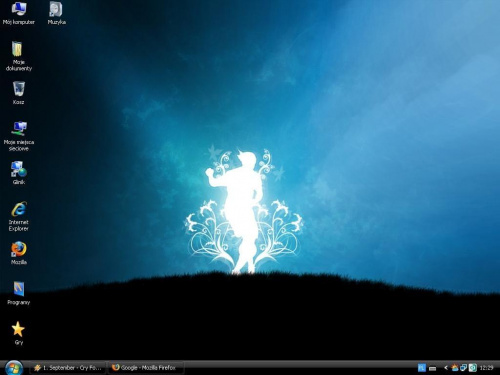This screenshot has width=500, height=375.
Task: Click the network connection tray icon
Action: (463, 368)
